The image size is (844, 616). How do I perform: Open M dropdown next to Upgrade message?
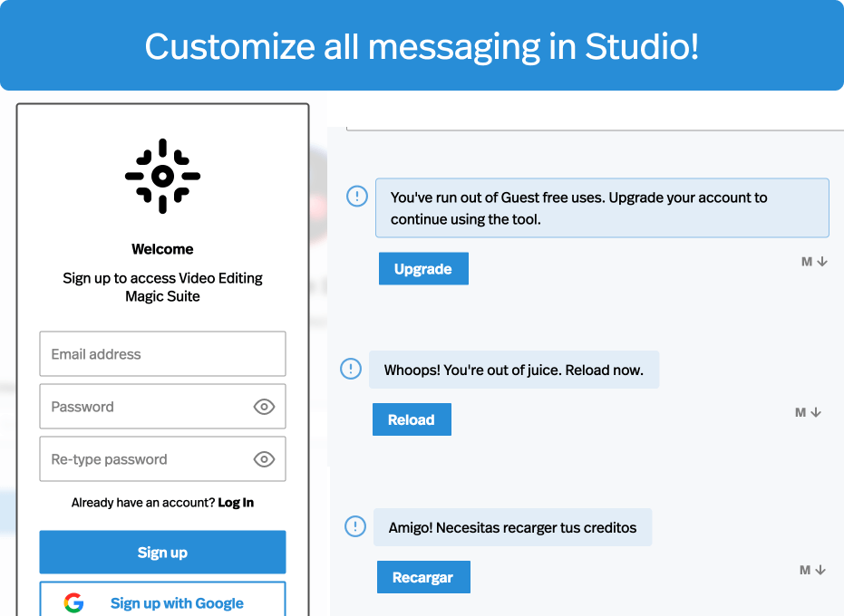(x=814, y=262)
